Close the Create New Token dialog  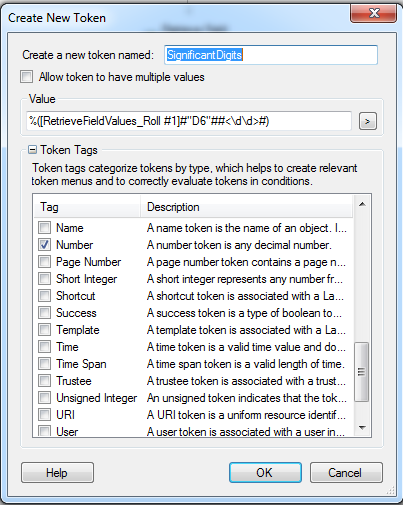tap(374, 13)
